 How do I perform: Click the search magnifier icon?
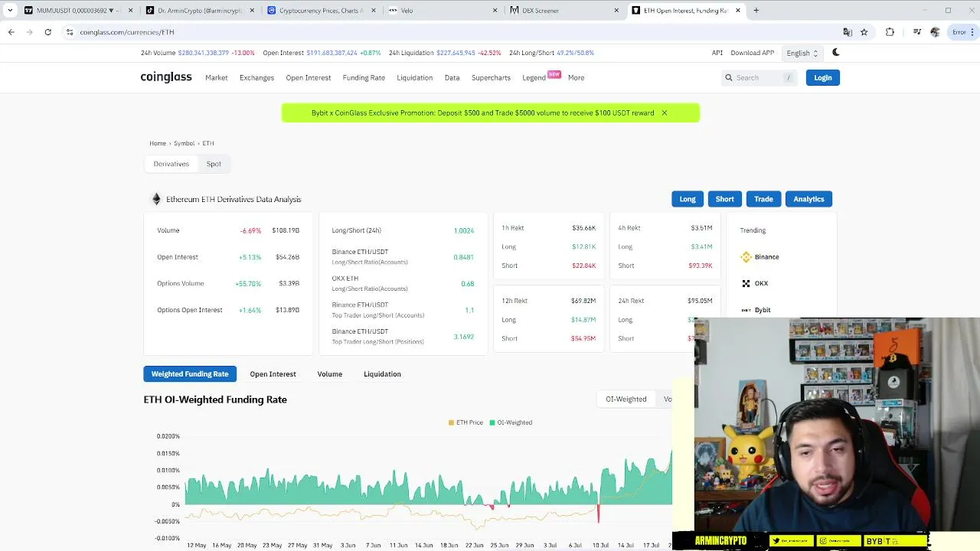[x=729, y=77]
